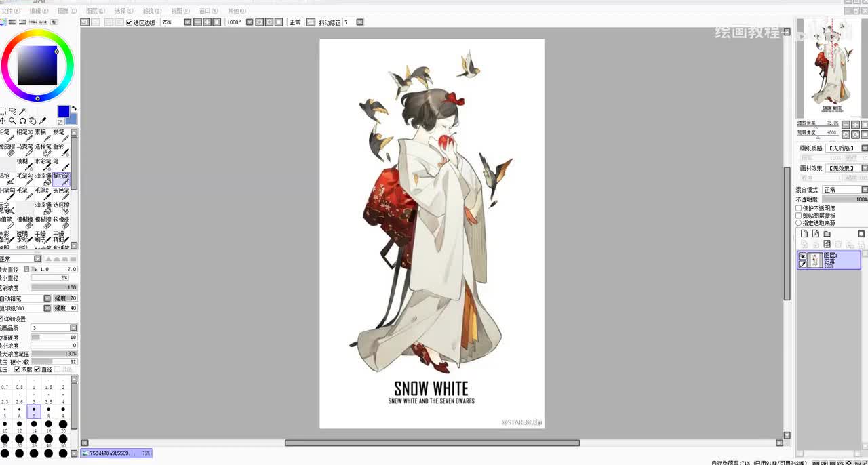Choose the 水彩笔 watercolor brush

pos(43,165)
